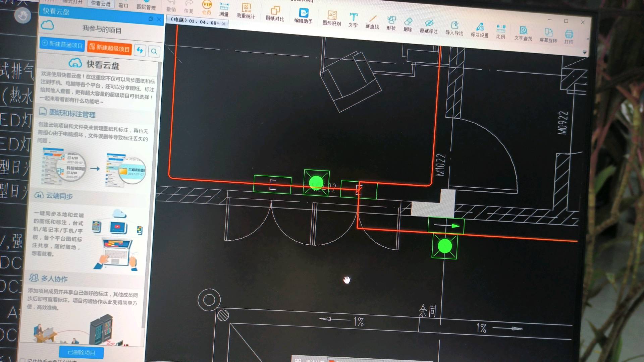Open the 测量 measure tool
Screen dimensions: 644x362
click(x=224, y=9)
